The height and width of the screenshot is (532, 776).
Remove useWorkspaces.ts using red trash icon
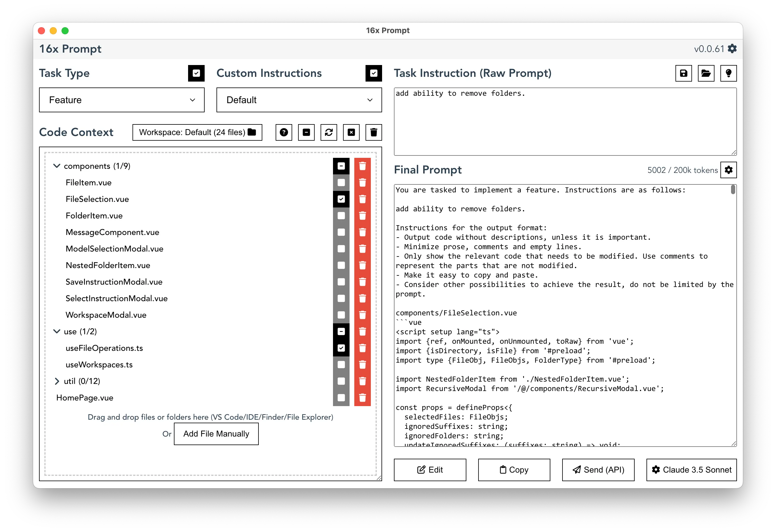click(x=362, y=364)
